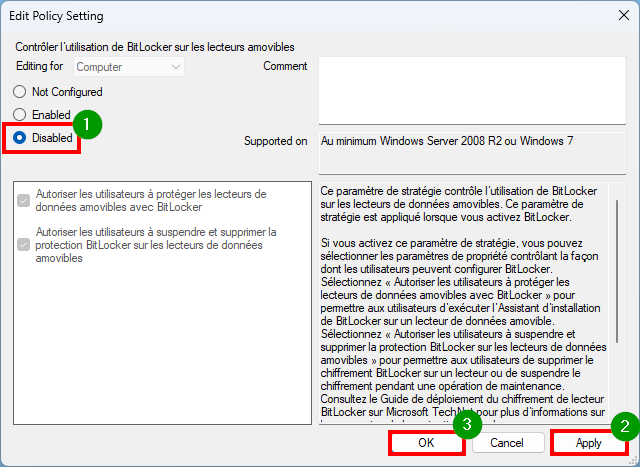The image size is (640, 467).
Task: Open the Editing for Computer dropdown
Action: (x=129, y=67)
